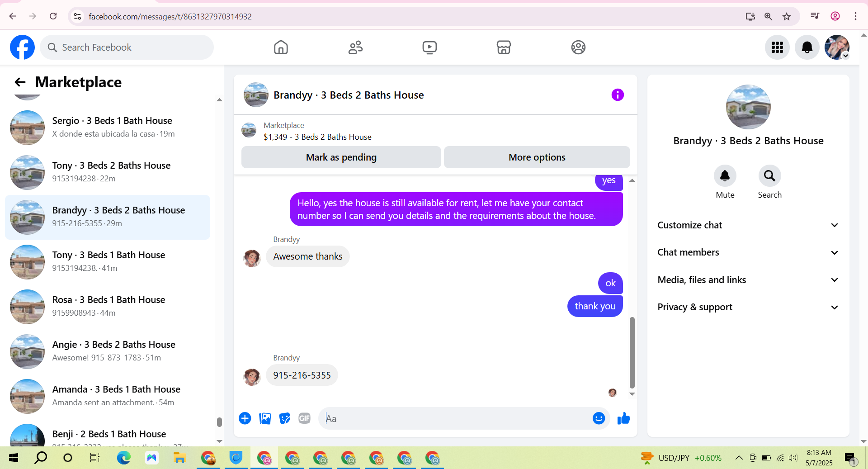Screen dimensions: 868x469
Task: Click the Facebook logo
Action: [22, 47]
